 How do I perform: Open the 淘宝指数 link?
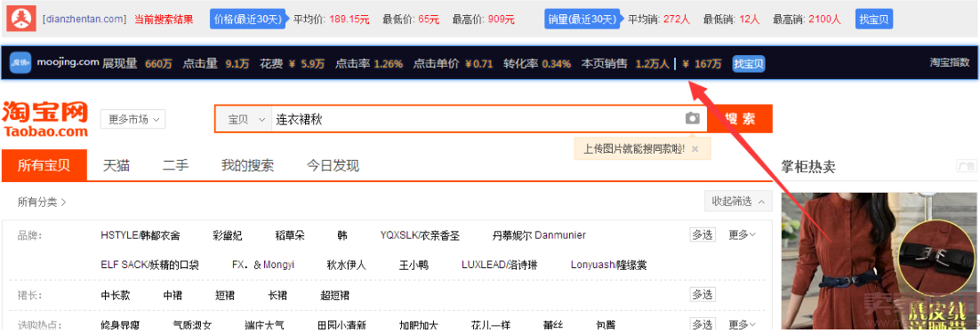(950, 62)
